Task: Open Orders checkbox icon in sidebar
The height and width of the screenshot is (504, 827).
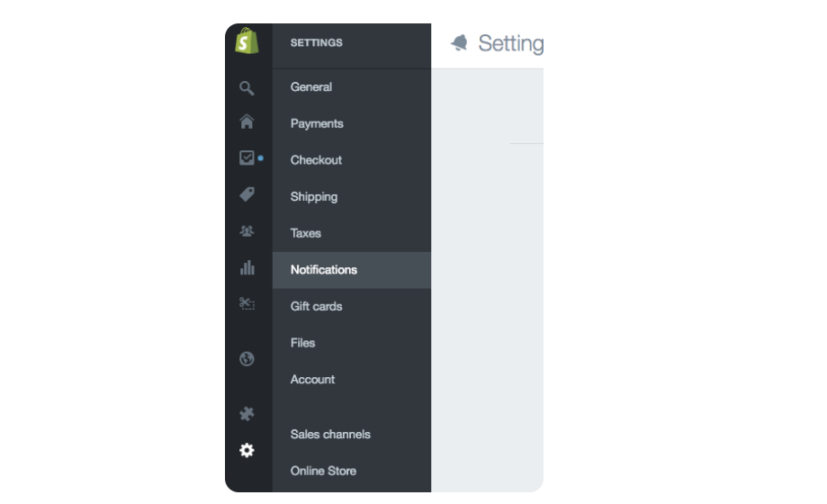Action: coord(247,157)
